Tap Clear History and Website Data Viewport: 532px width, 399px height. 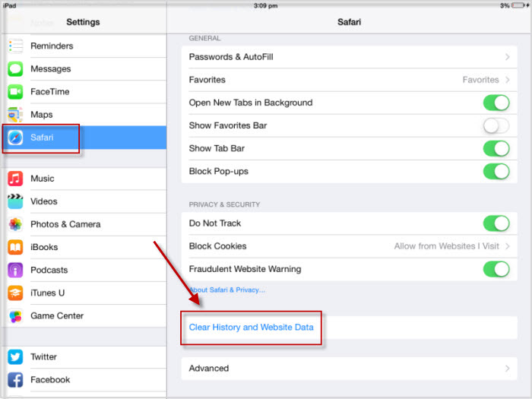click(x=251, y=328)
